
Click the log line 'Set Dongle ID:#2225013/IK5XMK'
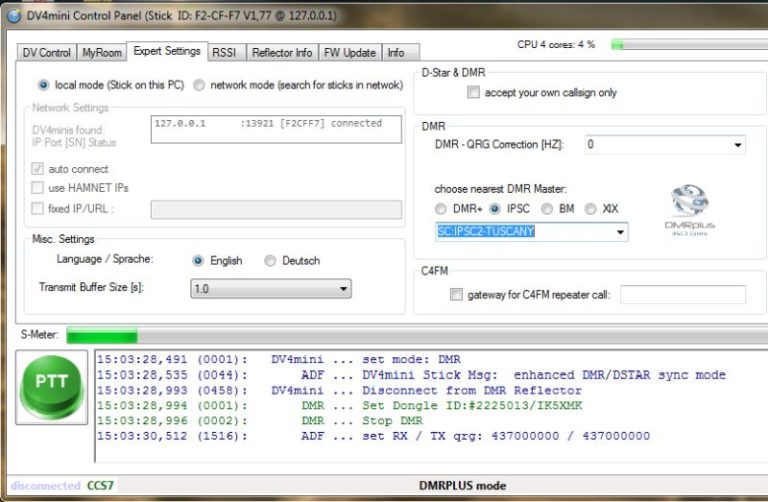coord(339,406)
